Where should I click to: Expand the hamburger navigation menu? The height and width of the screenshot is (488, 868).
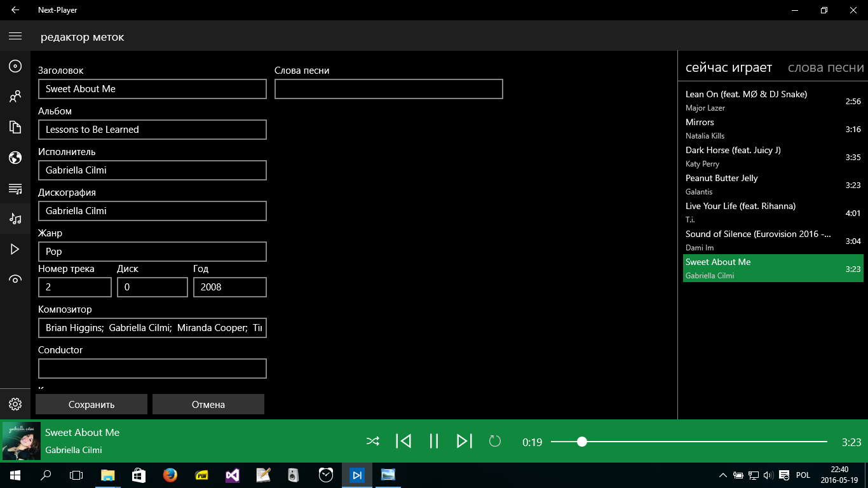pos(15,36)
